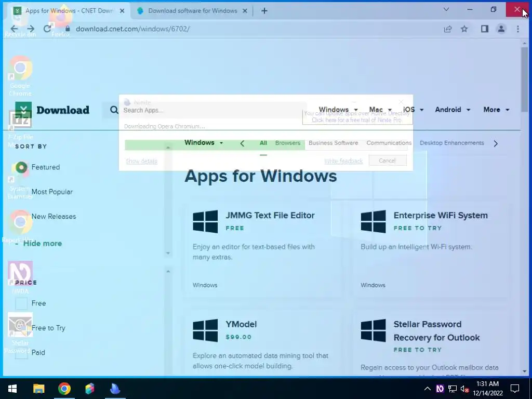The width and height of the screenshot is (532, 399).
Task: Cancel the Ninite download
Action: [388, 161]
